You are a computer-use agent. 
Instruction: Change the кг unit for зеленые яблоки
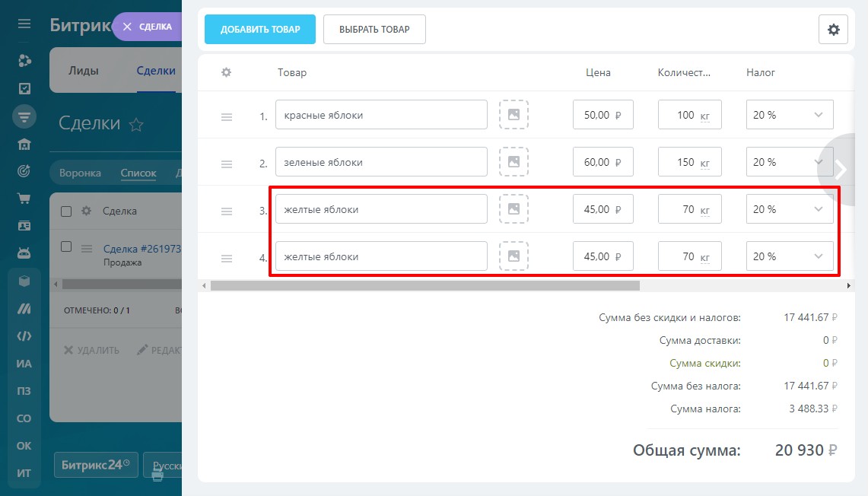pyautogui.click(x=704, y=164)
